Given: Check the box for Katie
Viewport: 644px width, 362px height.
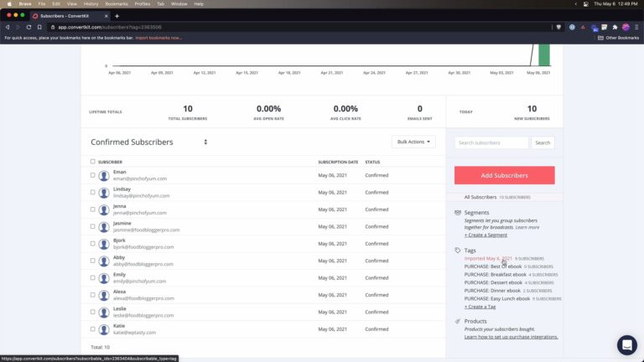Looking at the screenshot, I should (93, 329).
